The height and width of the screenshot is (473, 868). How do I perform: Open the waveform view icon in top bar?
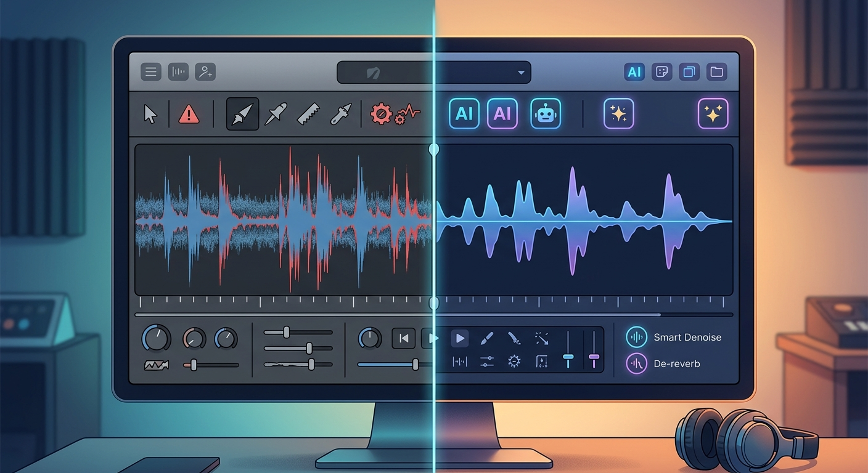178,72
